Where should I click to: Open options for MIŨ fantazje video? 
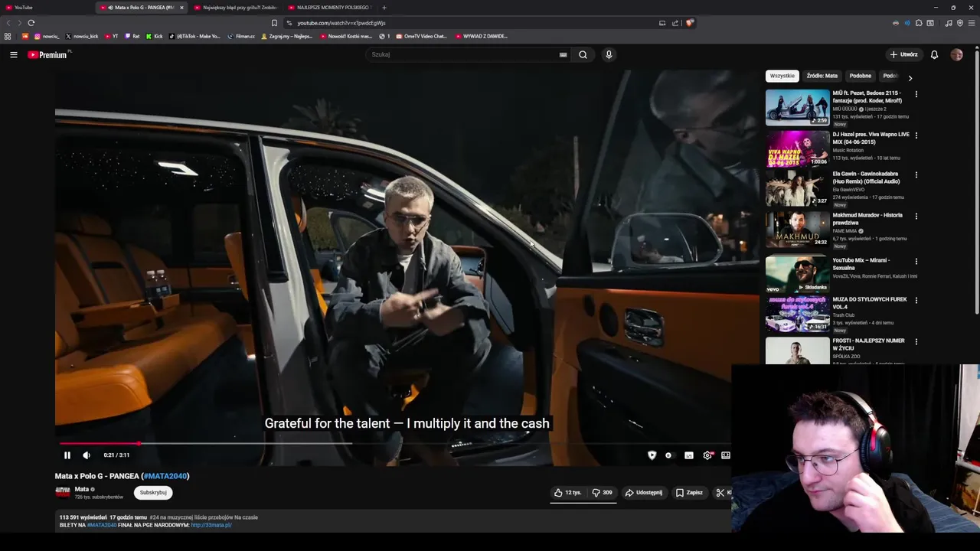point(916,94)
